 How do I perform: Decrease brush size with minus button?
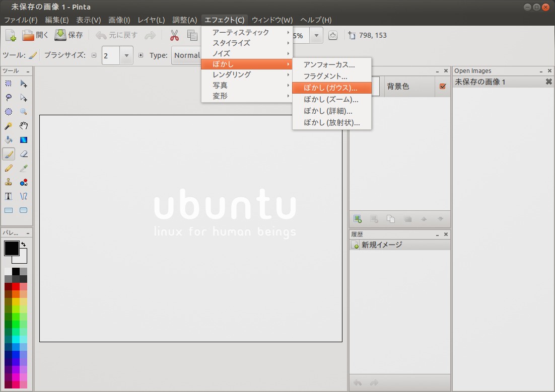click(94, 55)
